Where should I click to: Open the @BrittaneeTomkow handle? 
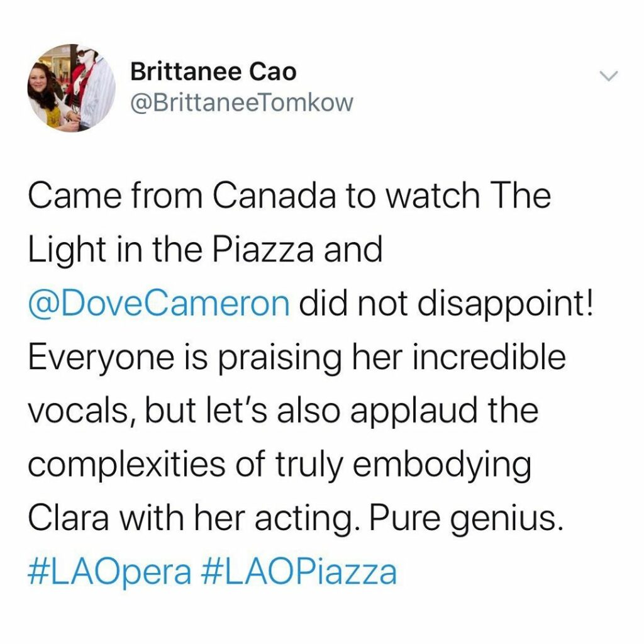241,103
